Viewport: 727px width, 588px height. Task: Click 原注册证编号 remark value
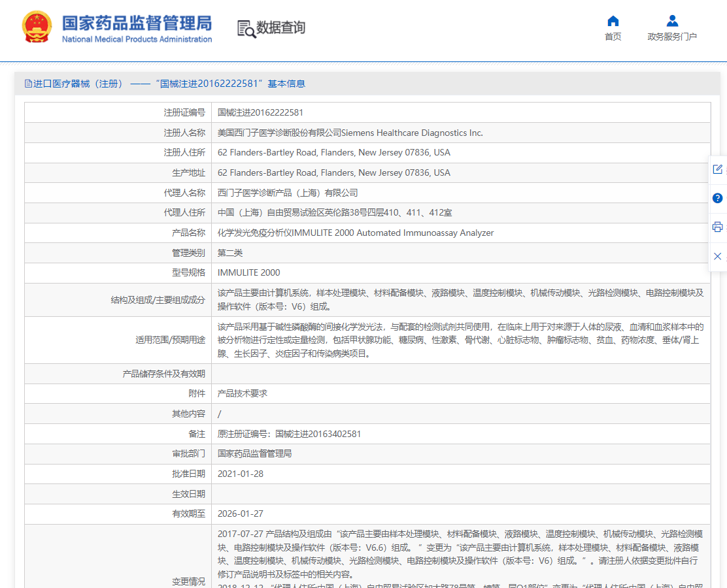click(289, 434)
